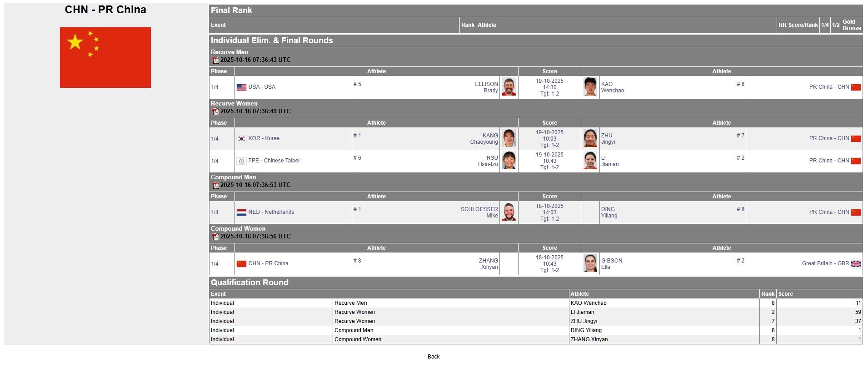Click the China flag in KAO Wenchao row

[x=856, y=87]
